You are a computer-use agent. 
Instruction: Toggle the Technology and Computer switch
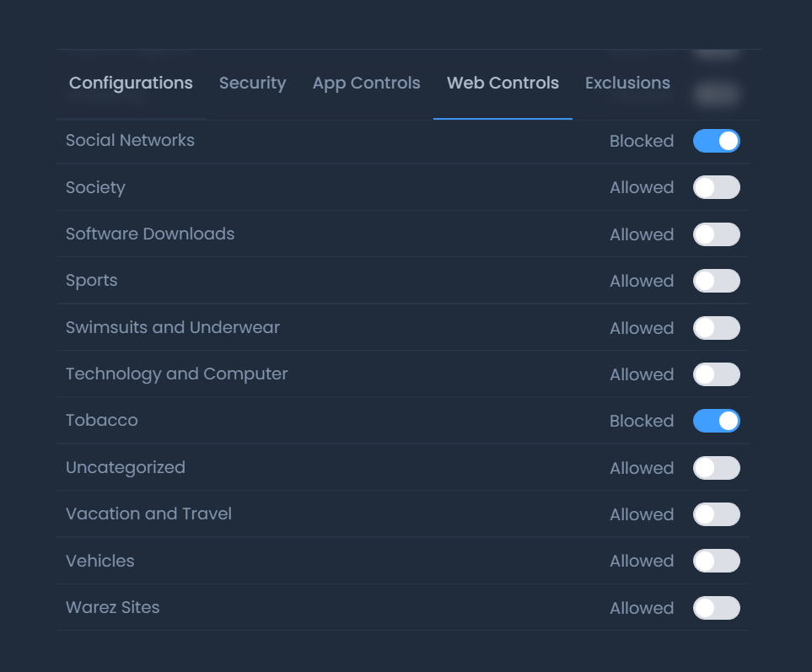coord(717,374)
